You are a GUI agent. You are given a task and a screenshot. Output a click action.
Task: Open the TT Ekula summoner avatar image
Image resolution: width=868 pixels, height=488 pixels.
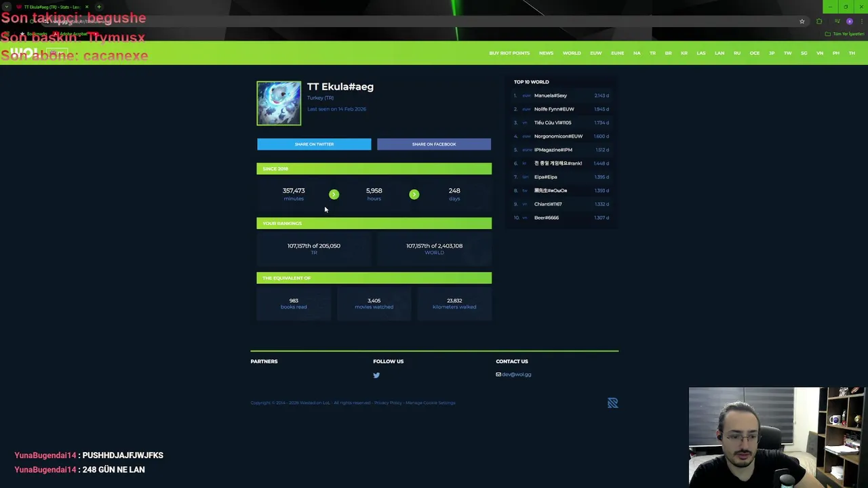[x=279, y=103]
